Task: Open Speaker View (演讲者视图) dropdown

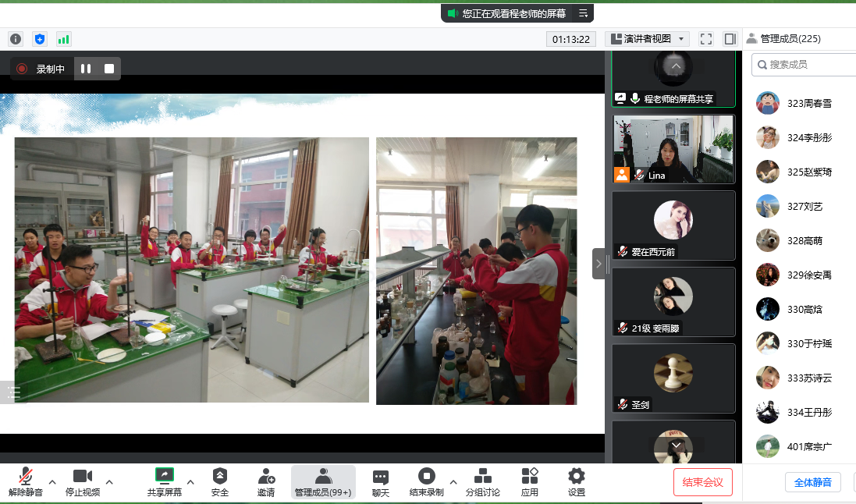Action: click(x=647, y=38)
